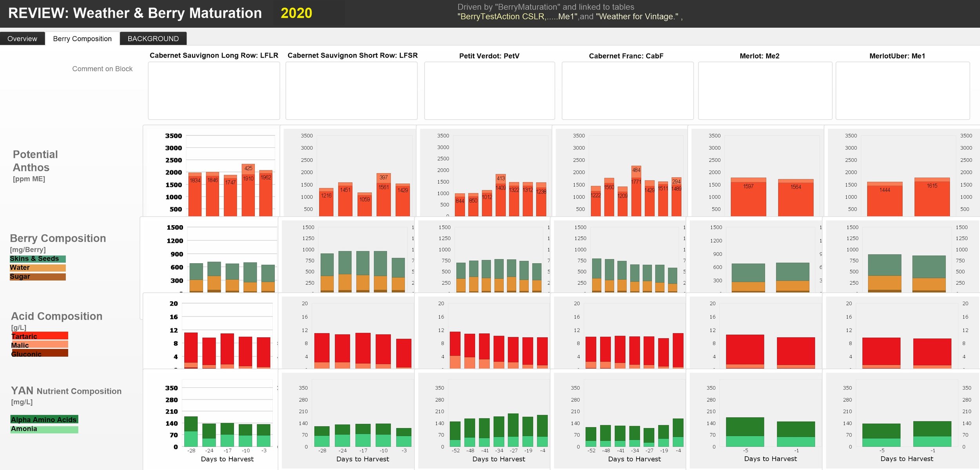
Task: Click the Gluconic legend swatch
Action: (40, 353)
